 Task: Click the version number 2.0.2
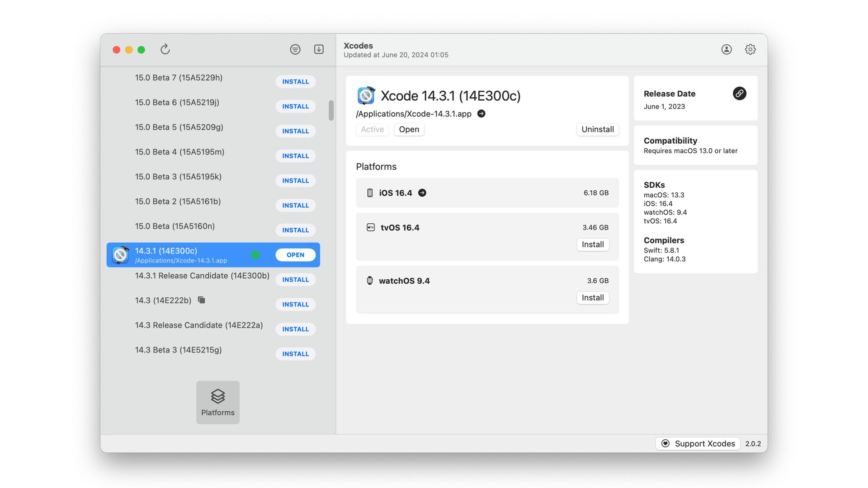[753, 444]
